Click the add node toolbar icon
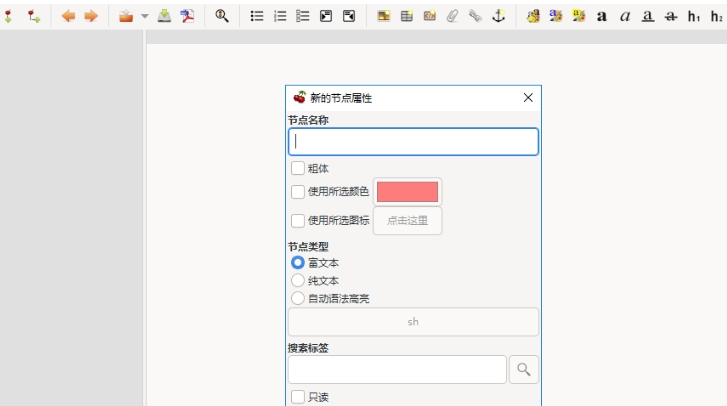 tap(8, 16)
